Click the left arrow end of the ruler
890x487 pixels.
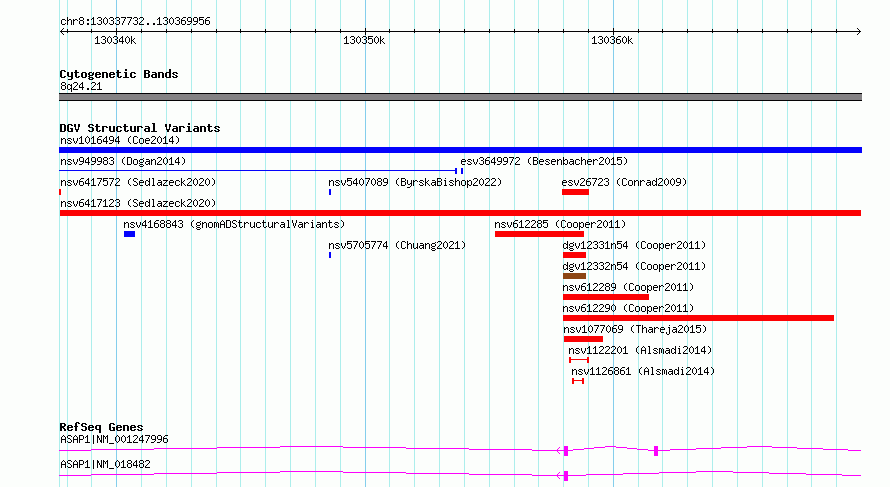tap(62, 32)
